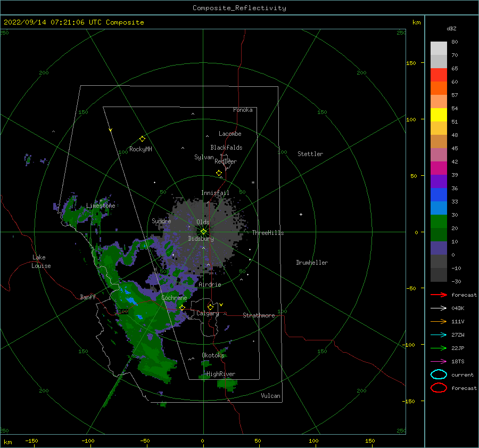
Task: Click the red forecast ellipse icon
Action: click(x=439, y=388)
